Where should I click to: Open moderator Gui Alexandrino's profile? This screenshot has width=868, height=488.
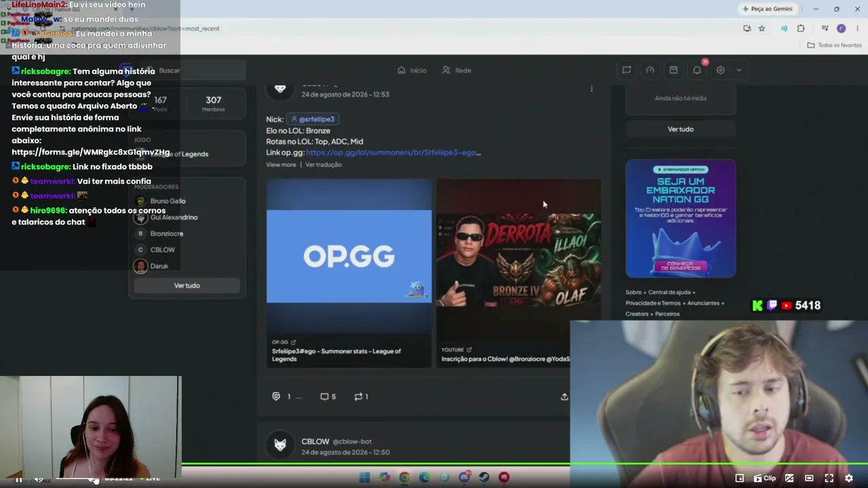[x=167, y=218]
